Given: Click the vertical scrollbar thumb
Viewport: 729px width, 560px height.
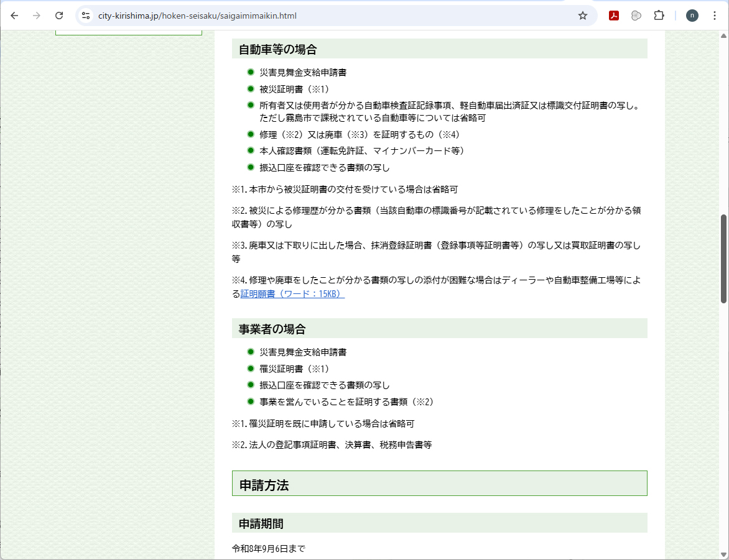Looking at the screenshot, I should [x=723, y=258].
